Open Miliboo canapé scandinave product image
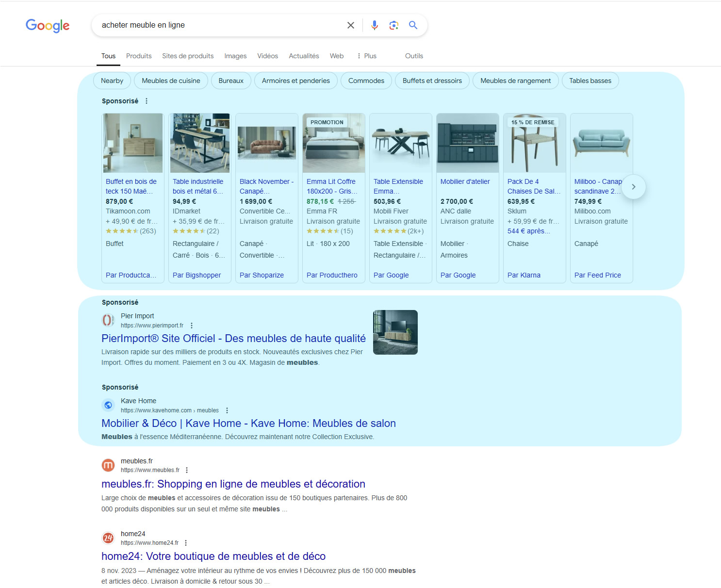Screen dimensions: 721x588 point(602,143)
